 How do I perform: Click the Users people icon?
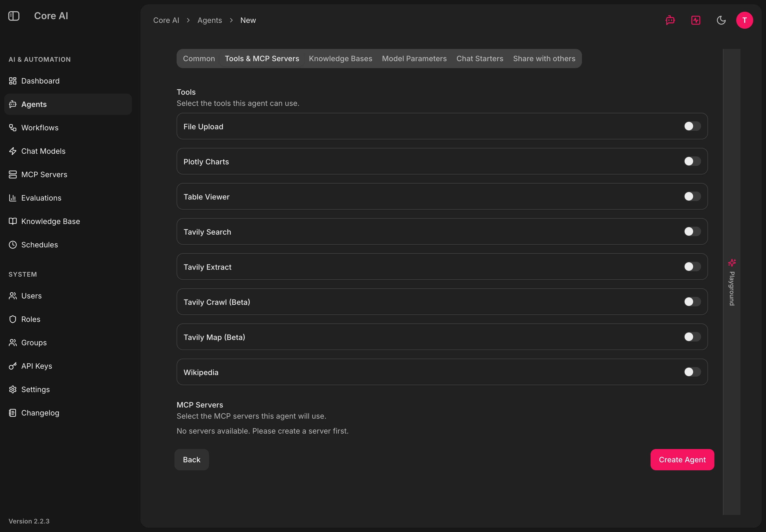13,296
